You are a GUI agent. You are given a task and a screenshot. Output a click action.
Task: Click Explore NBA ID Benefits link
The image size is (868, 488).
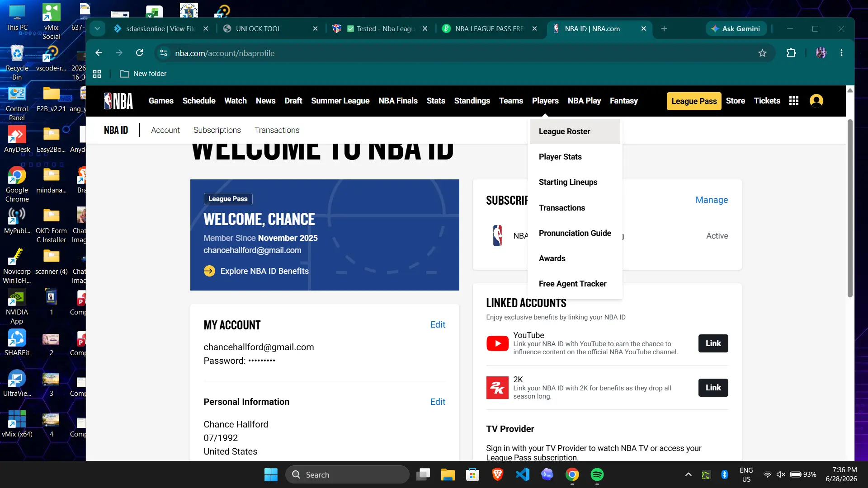(264, 271)
